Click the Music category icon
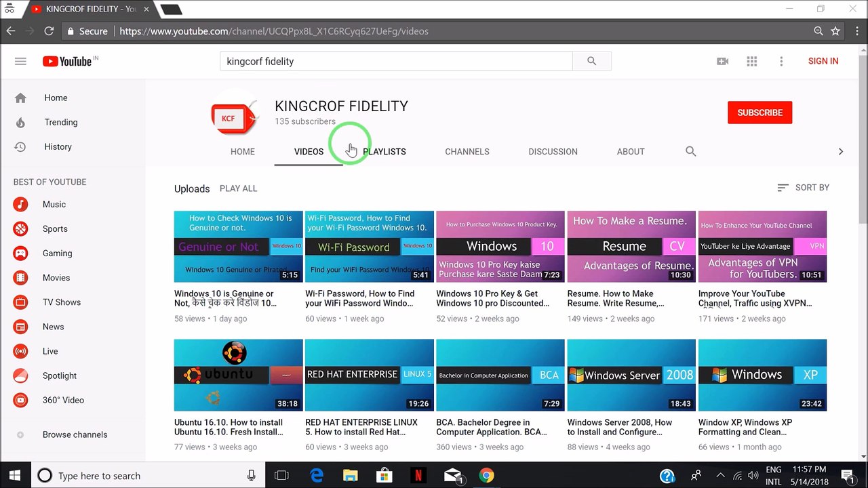 click(20, 204)
